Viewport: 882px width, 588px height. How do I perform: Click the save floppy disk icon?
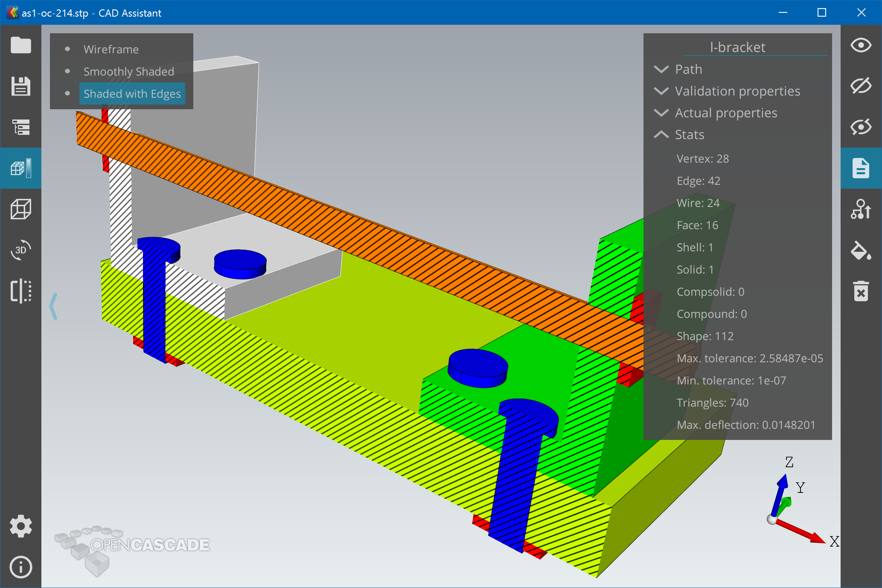(20, 86)
